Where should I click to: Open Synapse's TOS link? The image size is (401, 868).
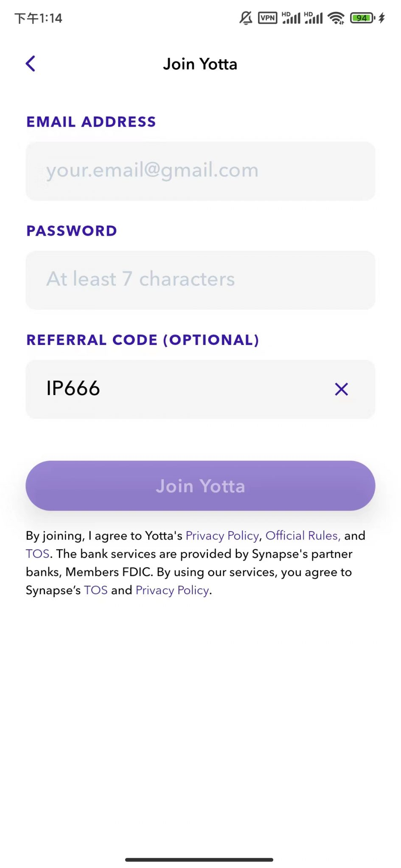point(95,590)
